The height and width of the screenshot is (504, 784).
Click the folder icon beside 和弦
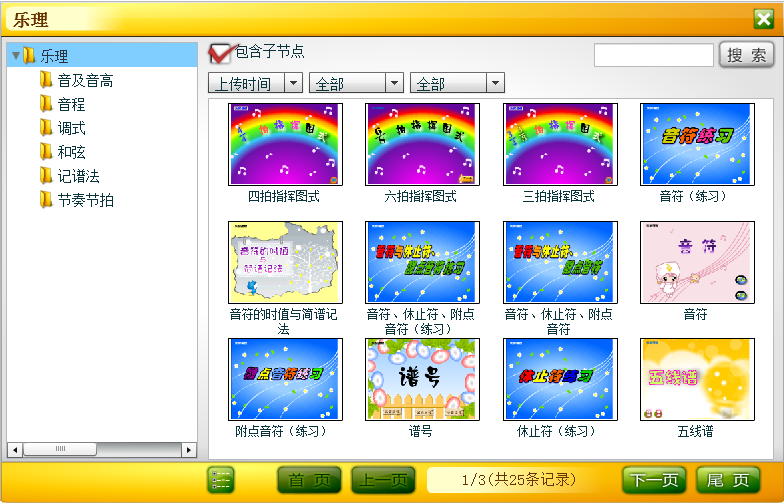(x=46, y=152)
